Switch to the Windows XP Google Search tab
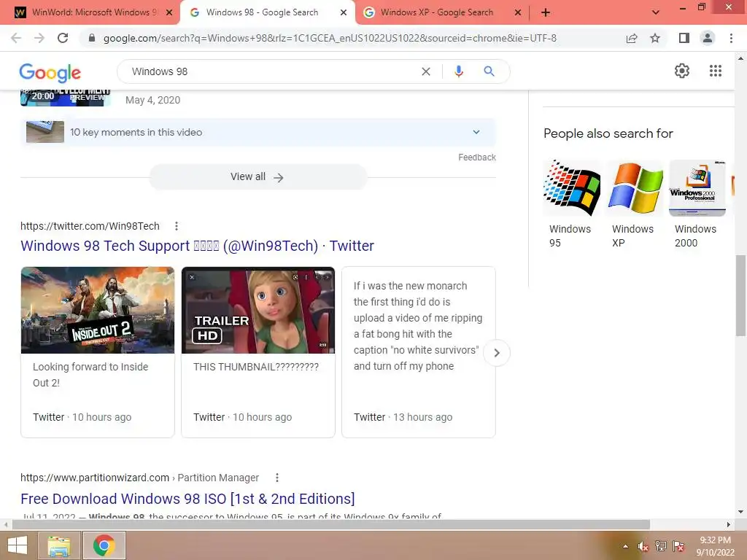747x560 pixels. [436, 12]
